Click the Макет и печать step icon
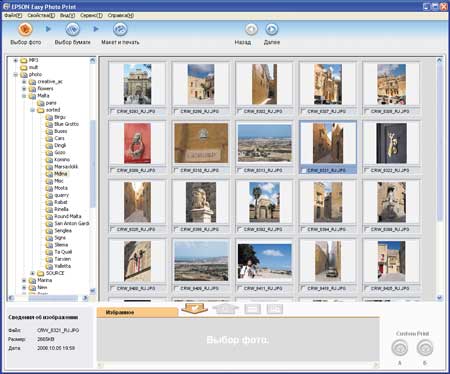The height and width of the screenshot is (374, 450). point(120,30)
